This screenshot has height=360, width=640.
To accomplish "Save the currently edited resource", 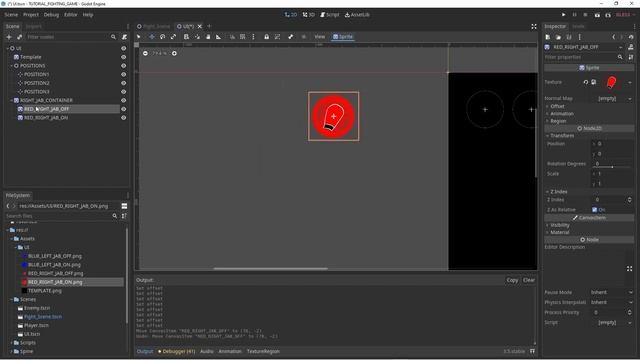I will (569, 37).
